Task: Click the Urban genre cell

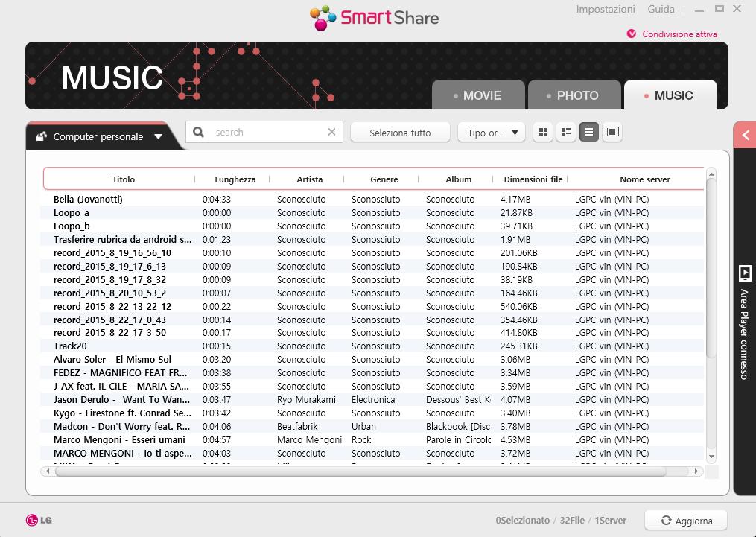Action: point(363,427)
